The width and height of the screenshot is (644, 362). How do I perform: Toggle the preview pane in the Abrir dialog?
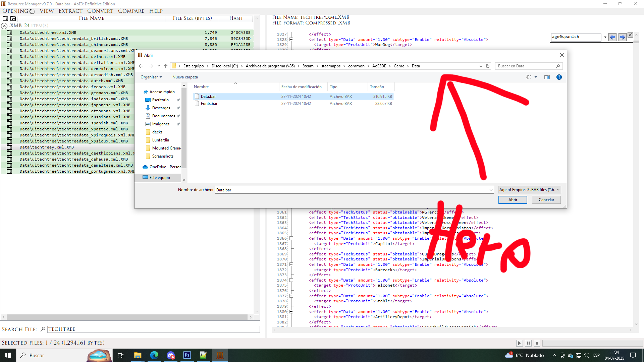547,77
